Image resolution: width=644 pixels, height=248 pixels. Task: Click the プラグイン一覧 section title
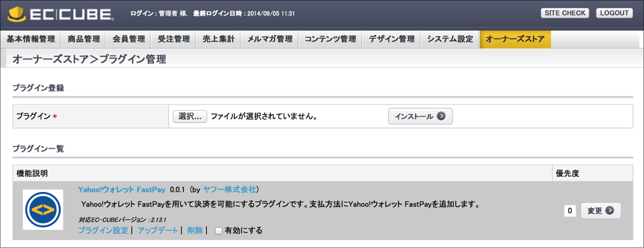tap(39, 149)
